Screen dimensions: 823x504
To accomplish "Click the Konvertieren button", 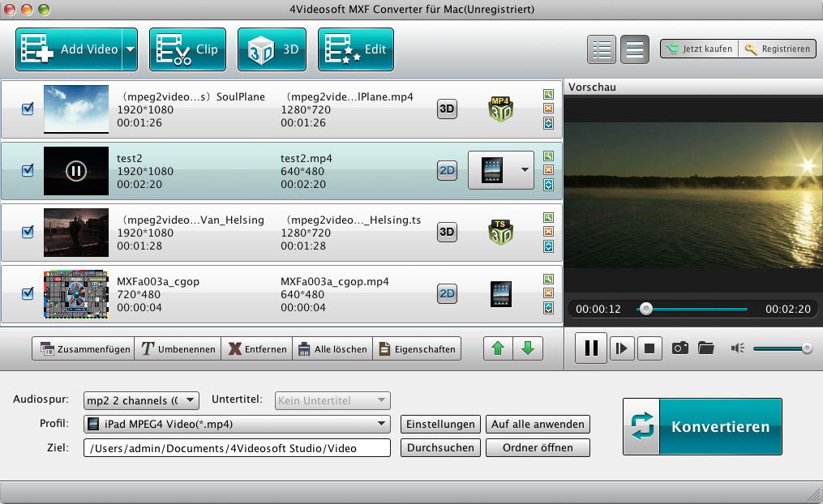I will (x=702, y=426).
